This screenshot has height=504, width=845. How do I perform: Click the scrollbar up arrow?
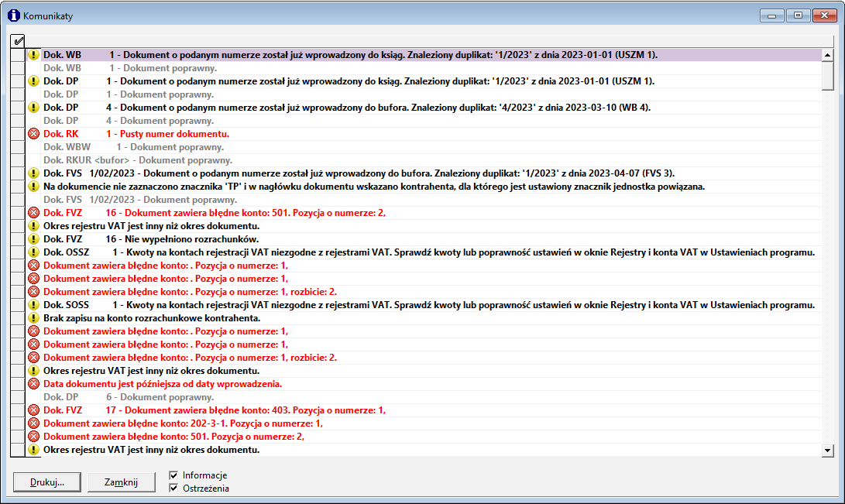[x=828, y=55]
